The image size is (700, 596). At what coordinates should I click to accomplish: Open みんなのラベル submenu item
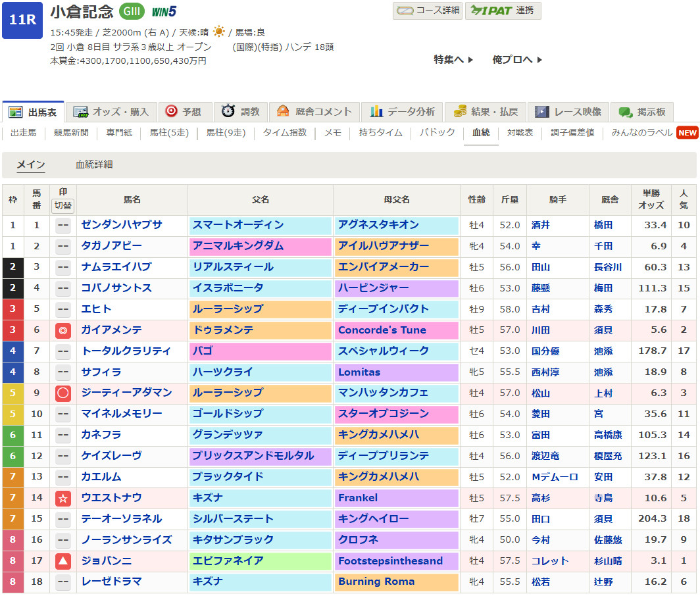click(x=642, y=133)
